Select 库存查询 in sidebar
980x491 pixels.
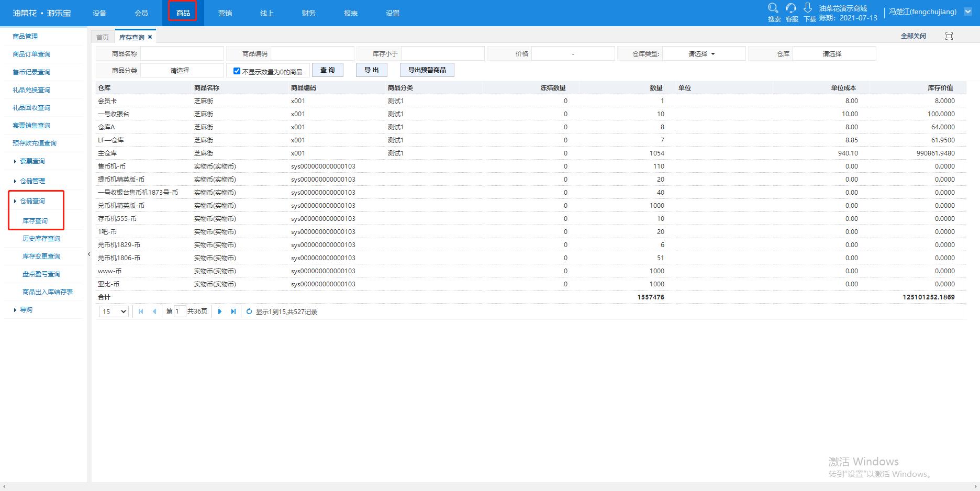click(x=35, y=221)
